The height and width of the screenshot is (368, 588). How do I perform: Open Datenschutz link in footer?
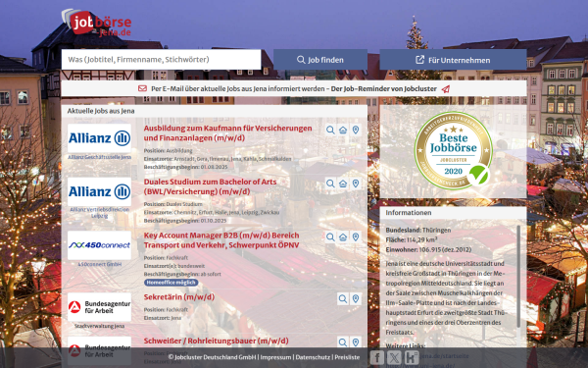(x=313, y=357)
